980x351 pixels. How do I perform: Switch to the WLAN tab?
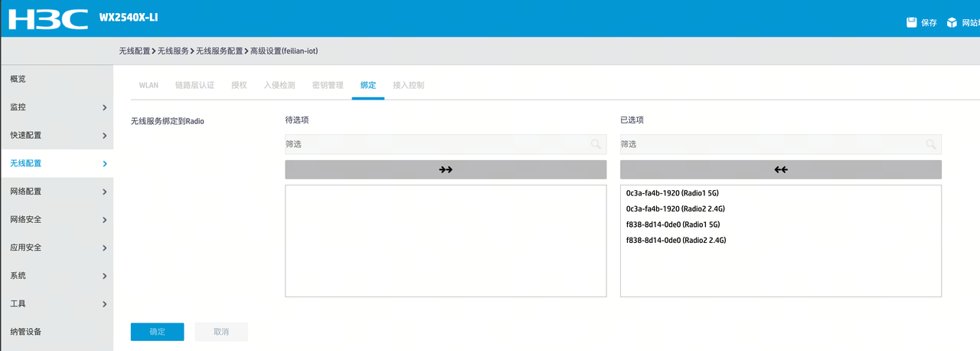tap(149, 85)
